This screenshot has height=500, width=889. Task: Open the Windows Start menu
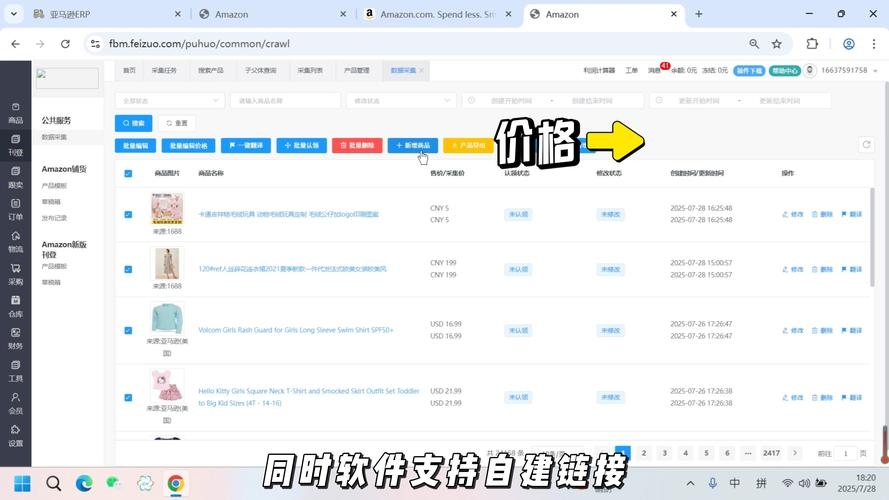[22, 484]
